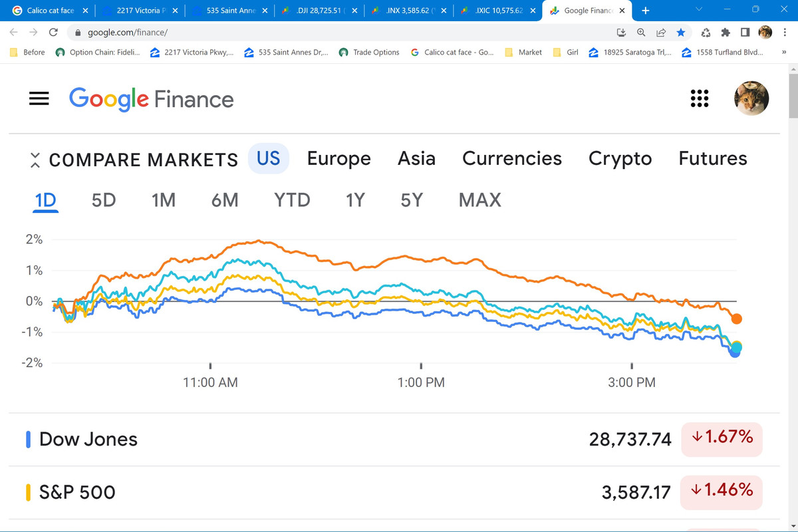
Task: Click S&P 500 down 1.46% badge
Action: (722, 491)
